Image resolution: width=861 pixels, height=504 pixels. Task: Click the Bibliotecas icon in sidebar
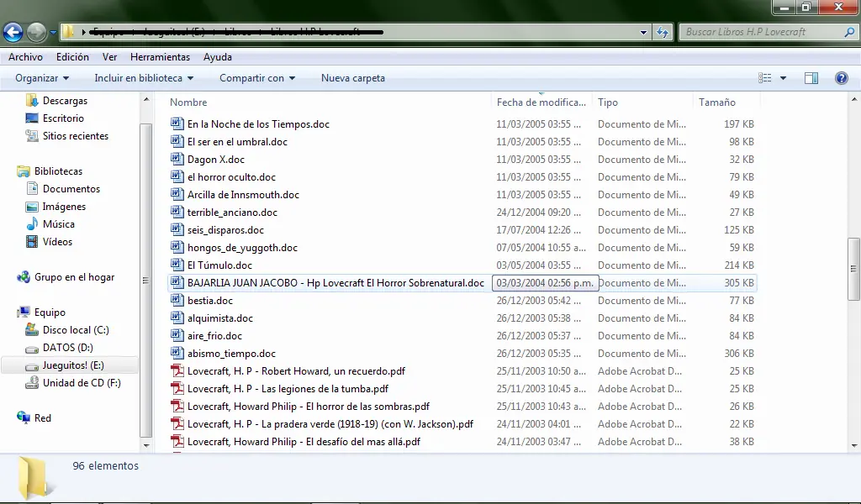[x=23, y=171]
